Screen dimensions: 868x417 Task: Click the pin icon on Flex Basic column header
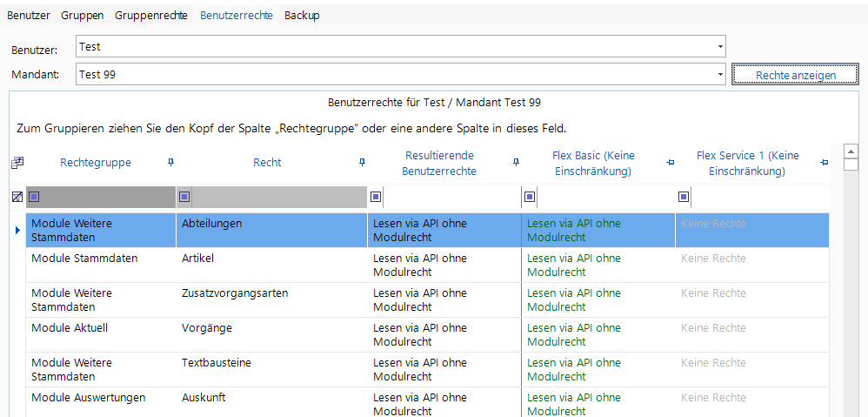pos(670,162)
